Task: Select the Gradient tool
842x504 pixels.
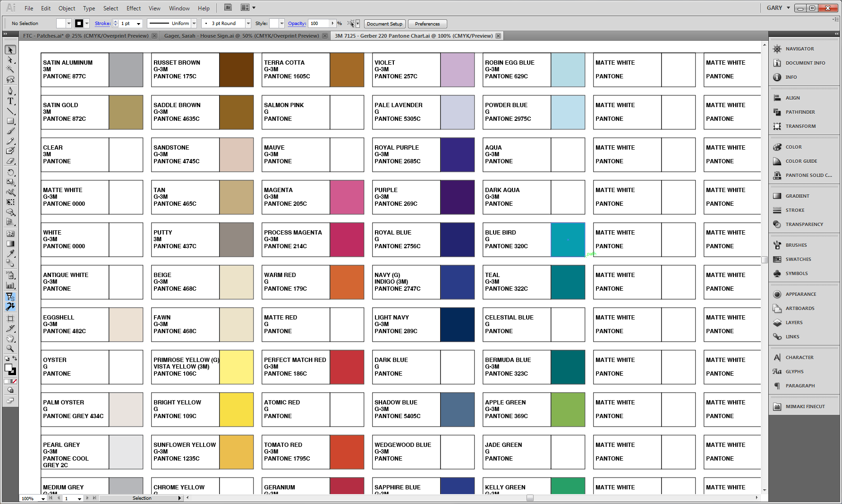Action: [10, 244]
